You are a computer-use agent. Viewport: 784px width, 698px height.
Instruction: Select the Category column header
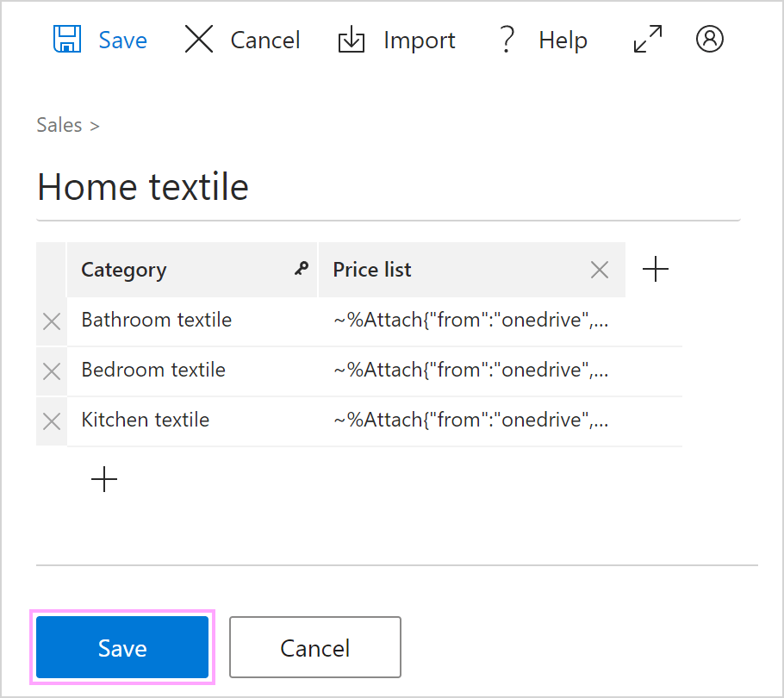coord(123,269)
